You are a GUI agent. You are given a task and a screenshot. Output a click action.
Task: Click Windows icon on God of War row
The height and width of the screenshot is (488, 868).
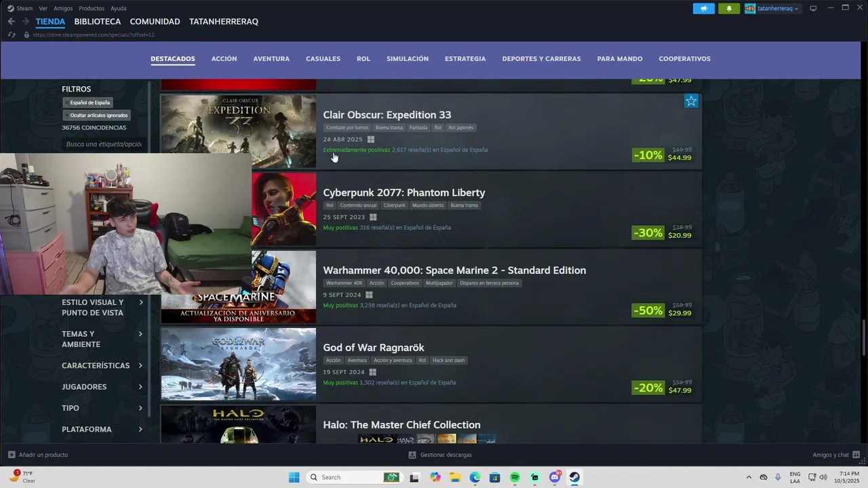pos(372,372)
